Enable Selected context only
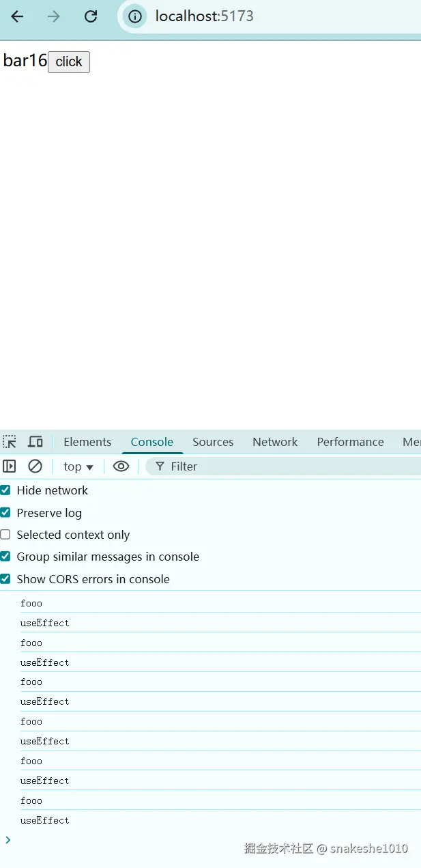The width and height of the screenshot is (421, 868). tap(5, 535)
